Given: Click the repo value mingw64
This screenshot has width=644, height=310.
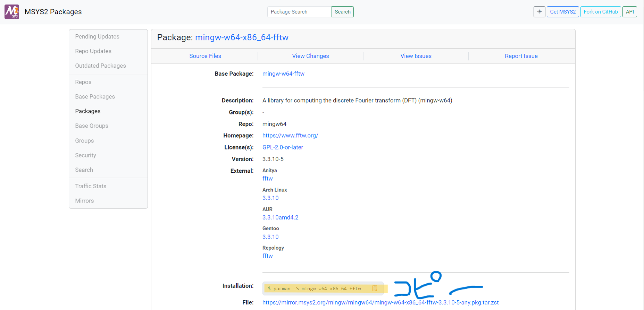Looking at the screenshot, I should tap(274, 124).
